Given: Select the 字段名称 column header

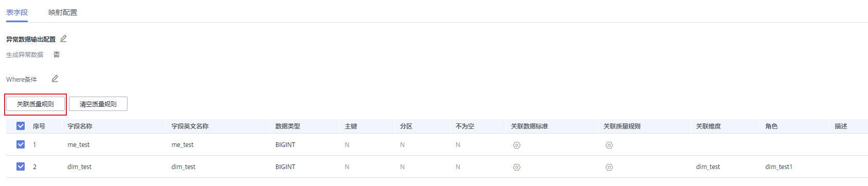Looking at the screenshot, I should [80, 126].
